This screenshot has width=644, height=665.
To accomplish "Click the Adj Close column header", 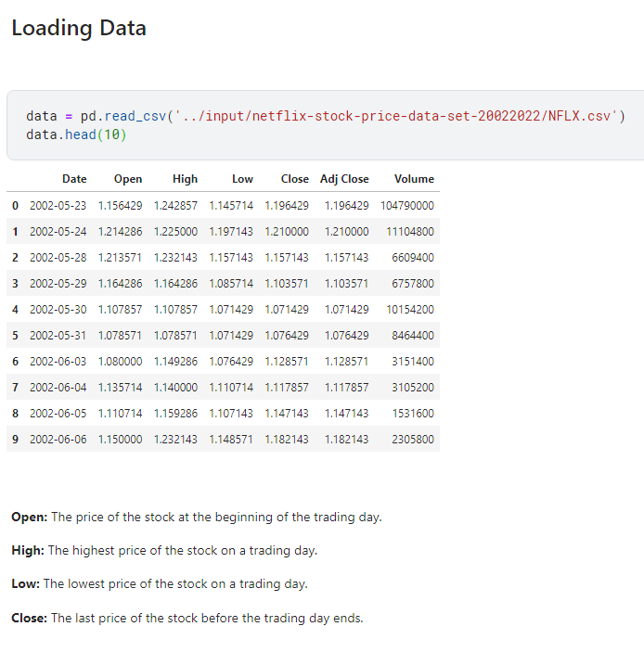I will tap(344, 179).
